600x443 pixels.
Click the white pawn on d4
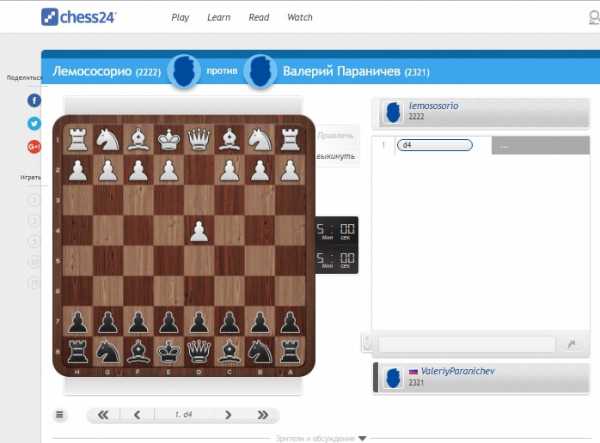point(201,231)
